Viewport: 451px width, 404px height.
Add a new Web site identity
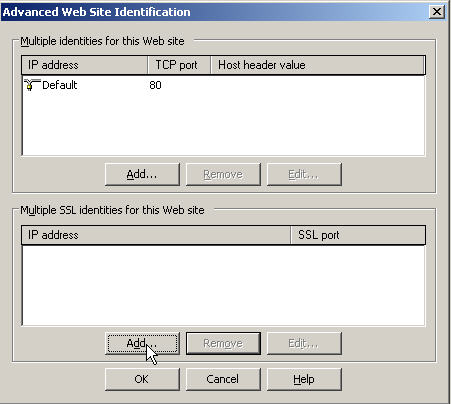[x=142, y=174]
